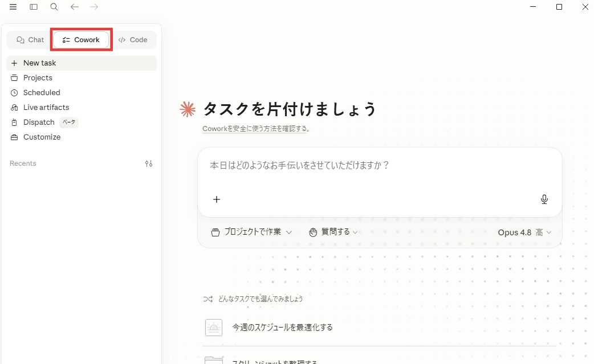Select the Cowork tab
This screenshot has height=364, width=594.
coord(81,40)
